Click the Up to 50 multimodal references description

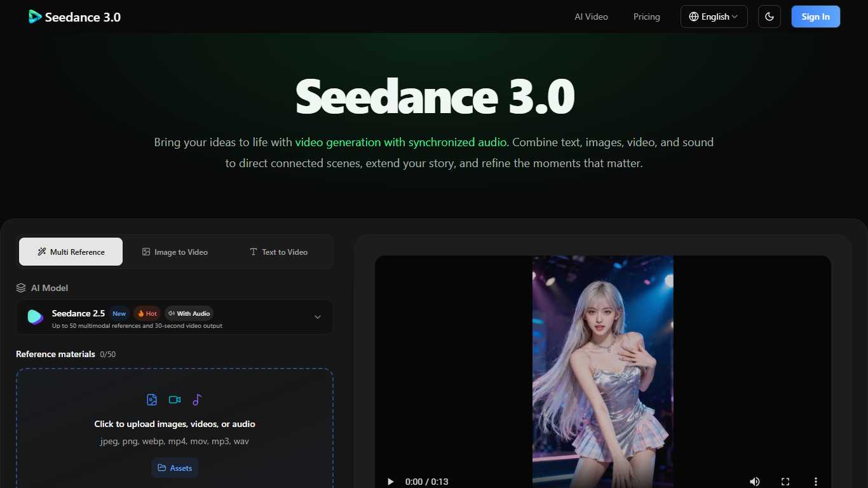pyautogui.click(x=137, y=326)
